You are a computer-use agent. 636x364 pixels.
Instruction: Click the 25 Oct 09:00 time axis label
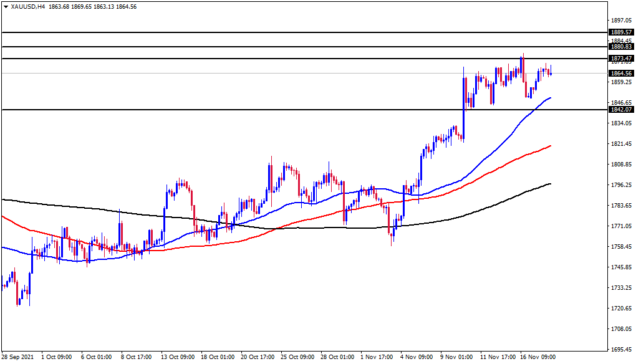(x=297, y=357)
